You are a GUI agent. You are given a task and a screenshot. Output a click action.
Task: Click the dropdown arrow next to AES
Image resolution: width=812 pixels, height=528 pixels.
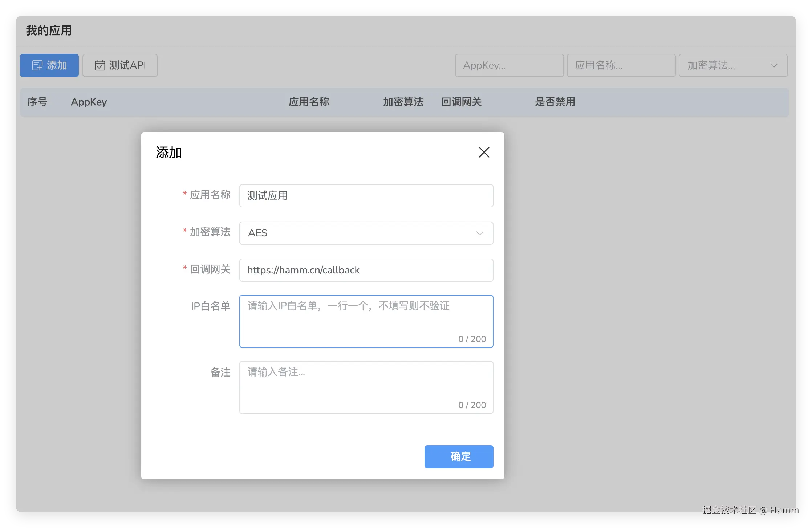[x=479, y=233]
